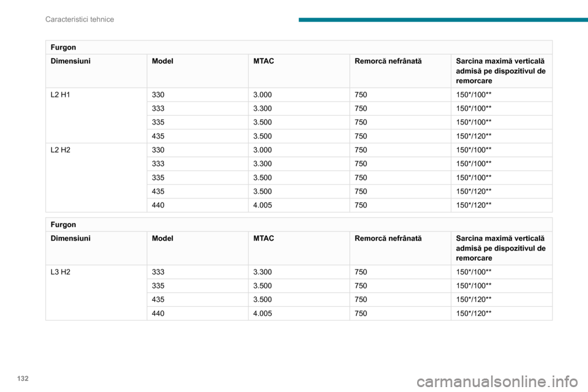Open the carmanualsonline.info watermark link
Screen dimensions: 588x392
coord(497,382)
